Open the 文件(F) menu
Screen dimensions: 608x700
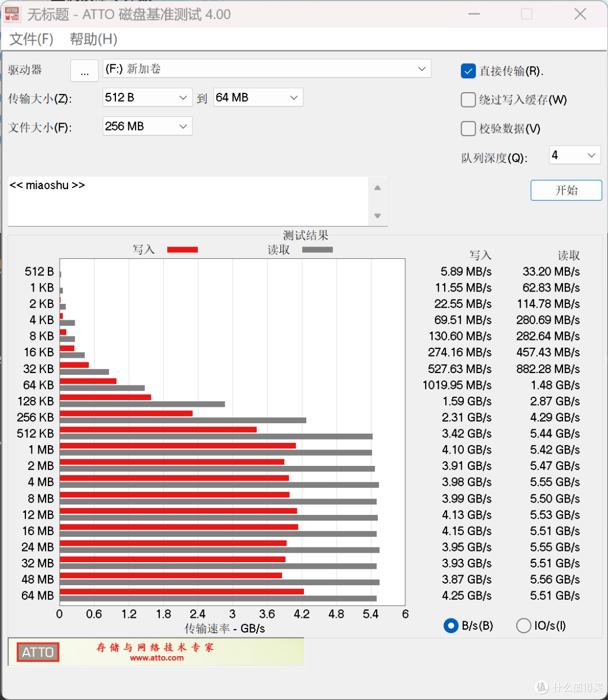(x=32, y=39)
